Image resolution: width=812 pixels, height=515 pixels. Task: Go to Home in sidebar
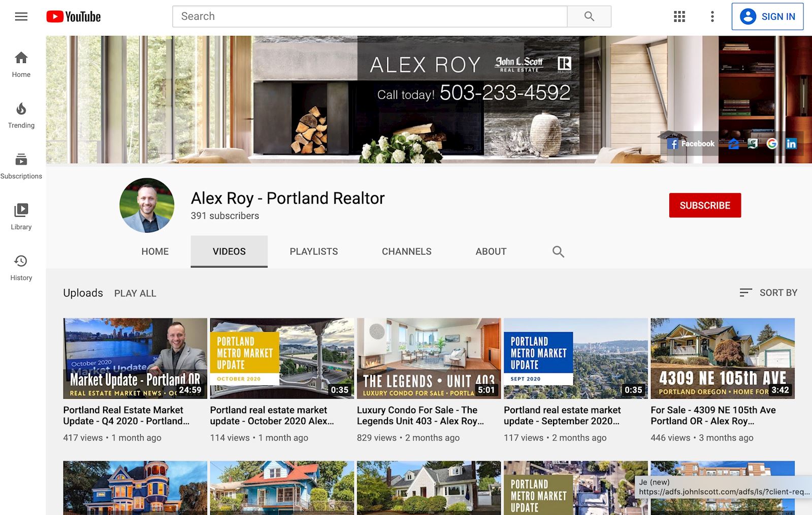[21, 65]
